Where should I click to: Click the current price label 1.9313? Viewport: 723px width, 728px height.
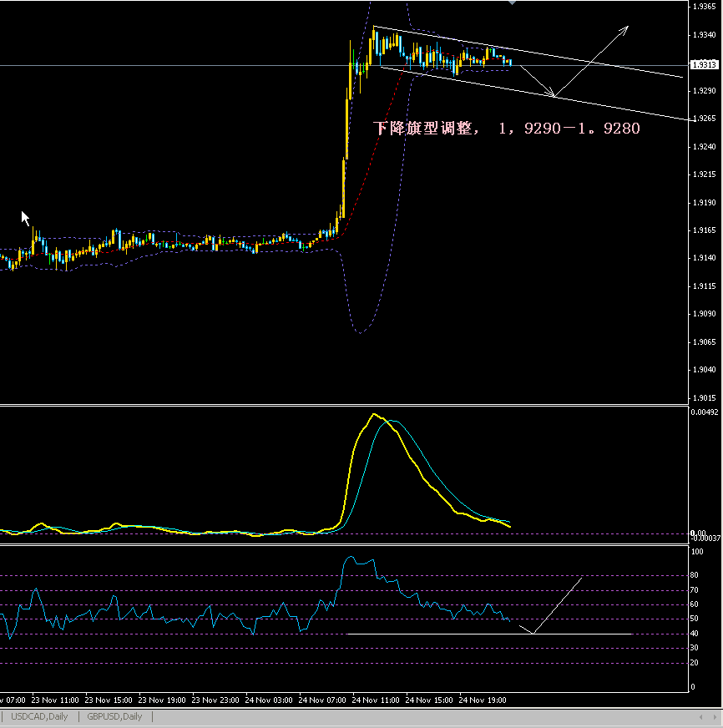[x=704, y=64]
